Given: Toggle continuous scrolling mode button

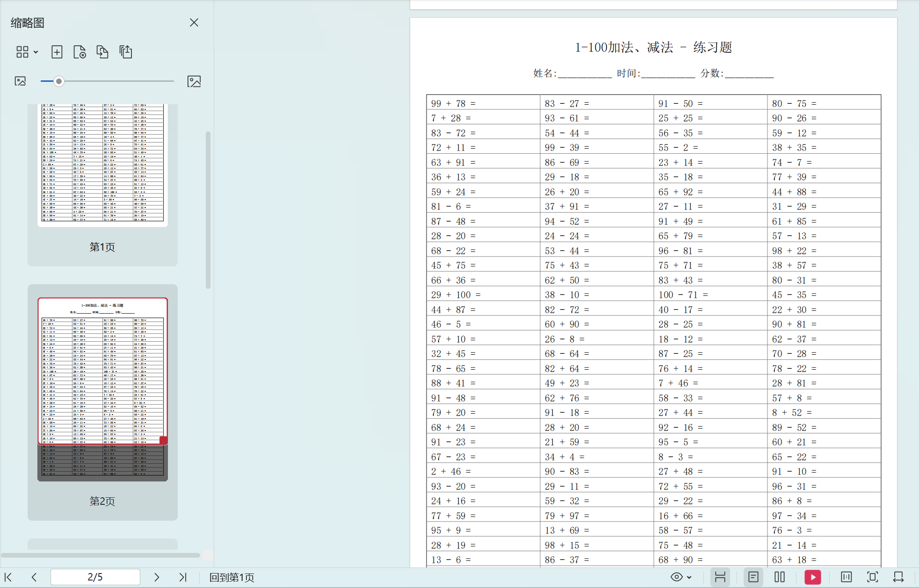Looking at the screenshot, I should point(720,577).
